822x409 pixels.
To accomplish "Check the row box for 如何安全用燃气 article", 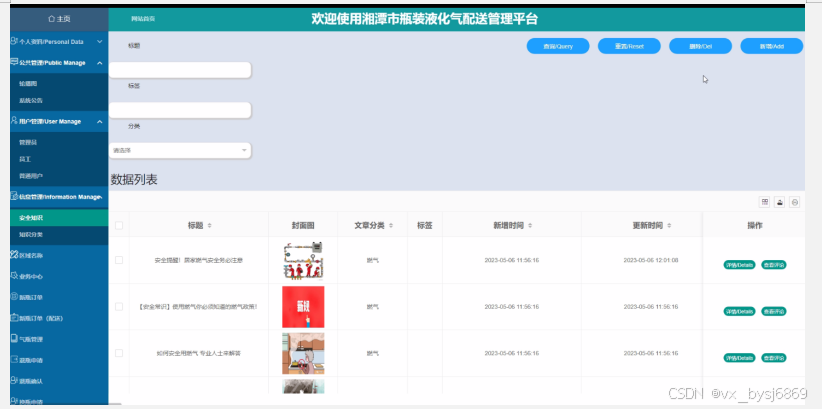I will click(x=119, y=353).
